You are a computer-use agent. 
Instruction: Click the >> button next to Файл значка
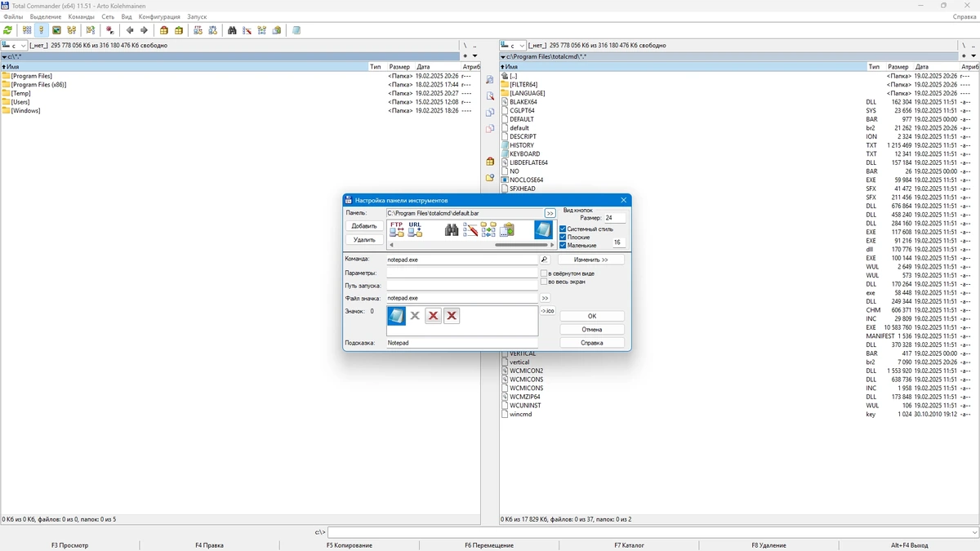[x=545, y=298]
